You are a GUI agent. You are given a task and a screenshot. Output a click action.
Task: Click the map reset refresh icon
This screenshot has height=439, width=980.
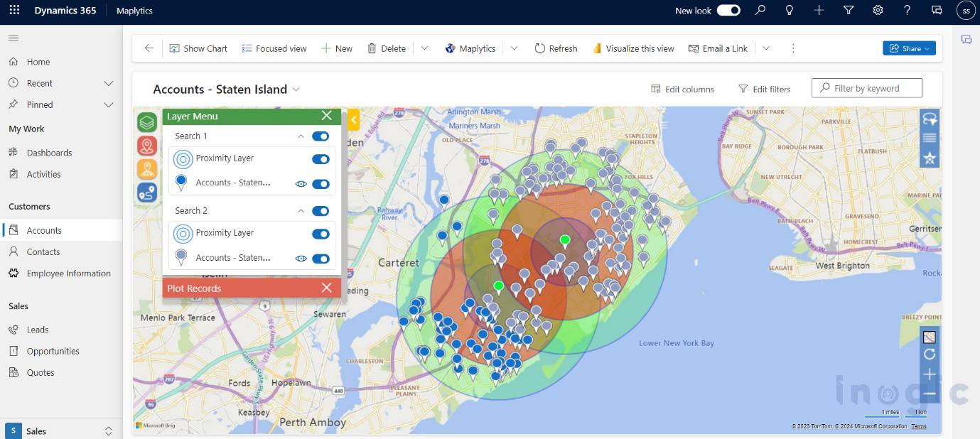pos(929,354)
